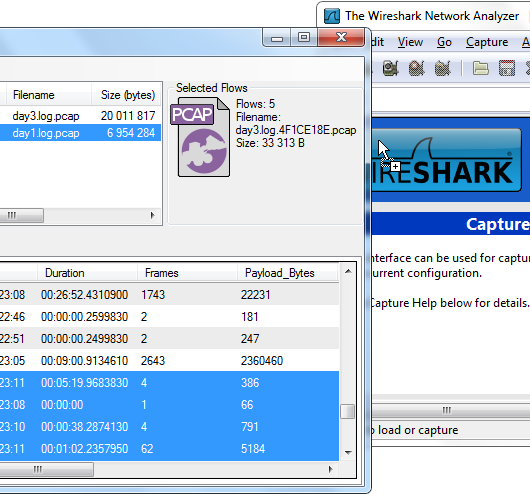Open the Capture menu in Wireshark

tap(487, 42)
